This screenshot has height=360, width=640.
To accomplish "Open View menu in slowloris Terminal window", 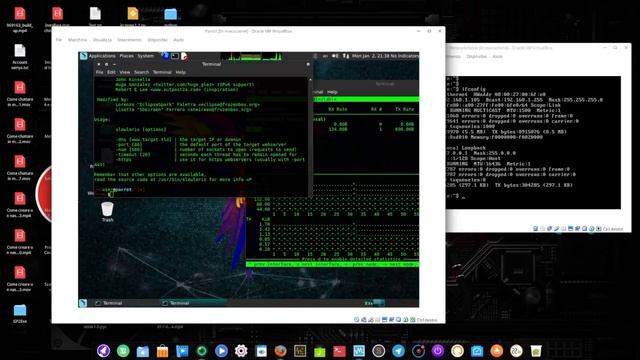I will [125, 72].
